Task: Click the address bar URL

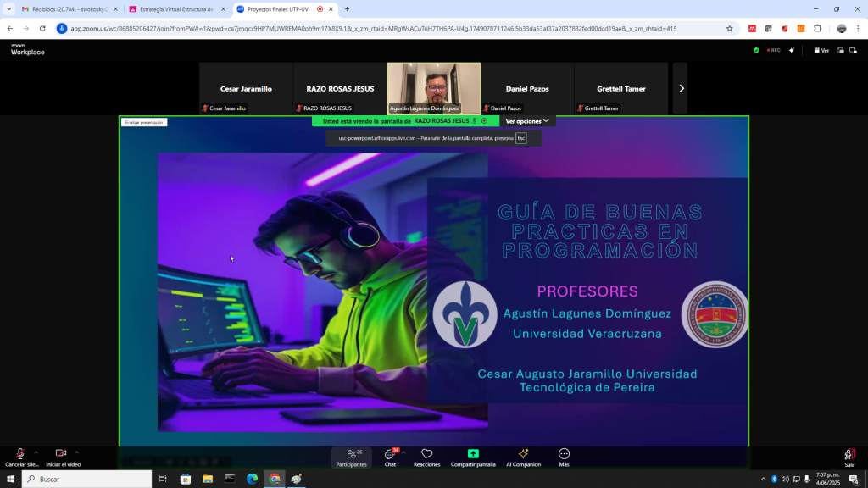Action: [374, 29]
